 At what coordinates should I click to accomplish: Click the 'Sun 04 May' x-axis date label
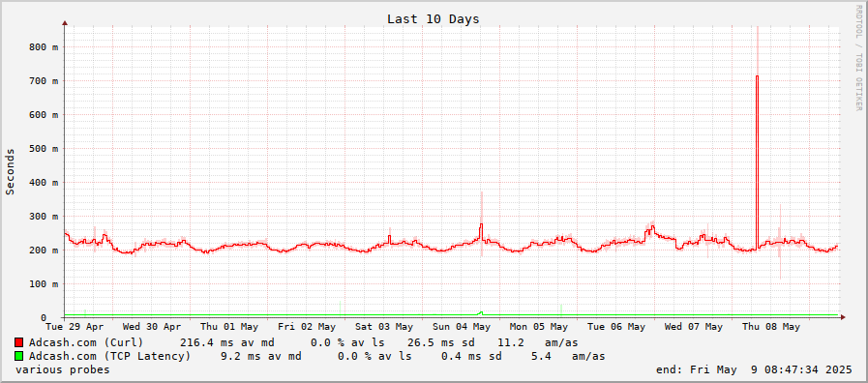pyautogui.click(x=463, y=327)
